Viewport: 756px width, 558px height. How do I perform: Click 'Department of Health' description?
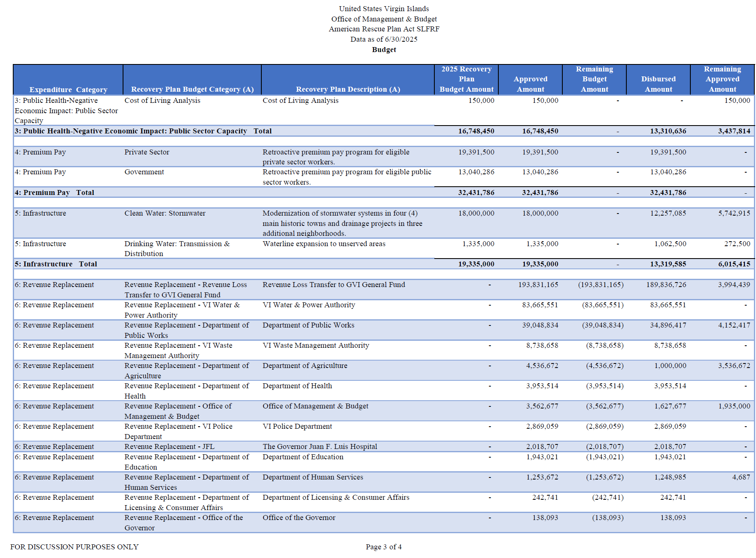click(x=297, y=386)
